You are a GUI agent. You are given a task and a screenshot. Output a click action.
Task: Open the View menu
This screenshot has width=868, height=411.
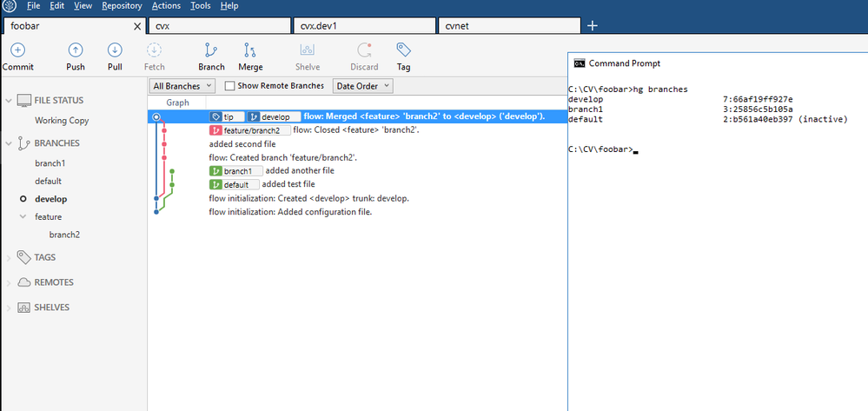(83, 6)
